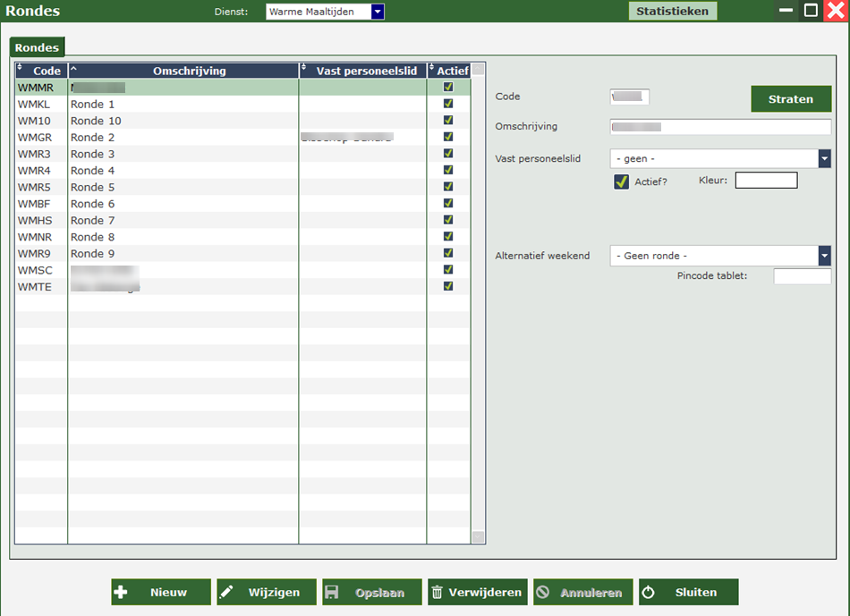Sort by the Omschrijving column header

point(189,71)
